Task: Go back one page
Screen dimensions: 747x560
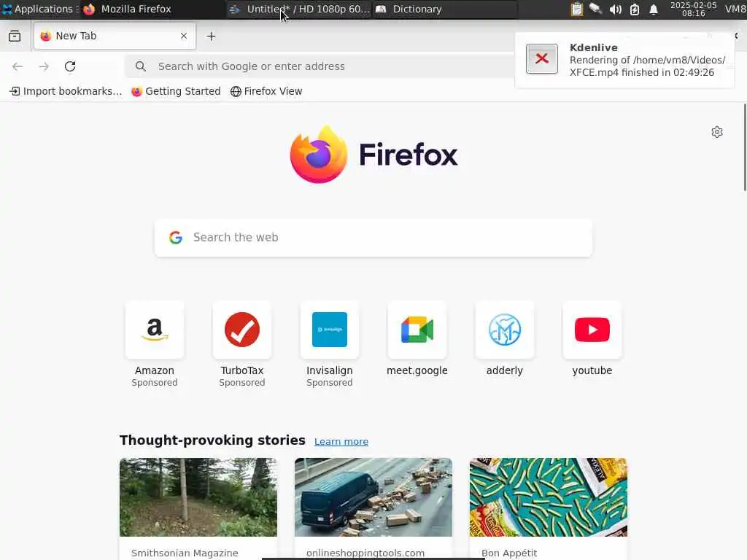Action: [18, 66]
